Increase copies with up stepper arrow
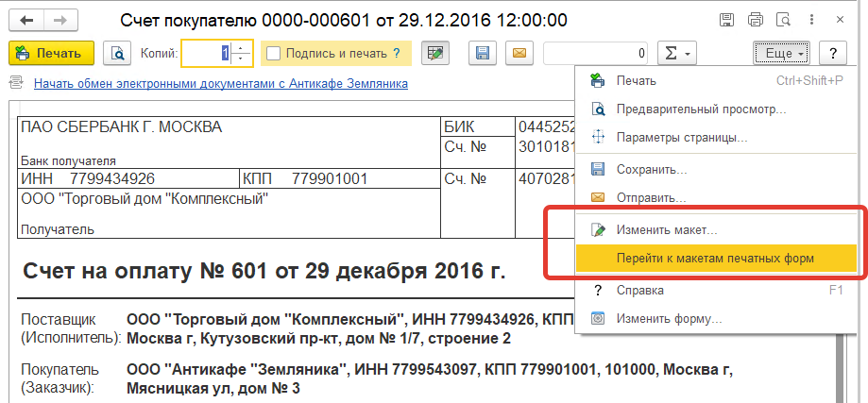The image size is (868, 403). (x=241, y=47)
